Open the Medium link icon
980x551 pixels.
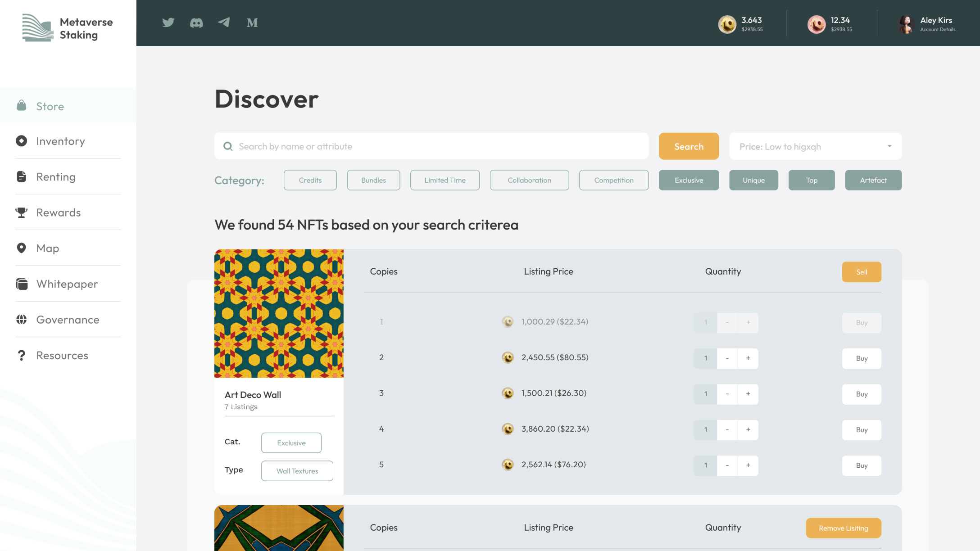[x=252, y=23]
